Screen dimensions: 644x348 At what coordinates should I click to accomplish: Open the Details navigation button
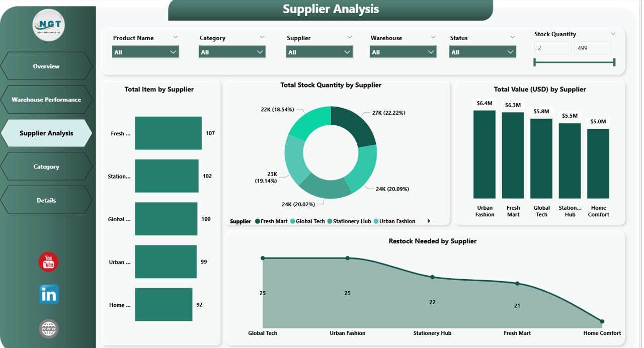tap(46, 200)
